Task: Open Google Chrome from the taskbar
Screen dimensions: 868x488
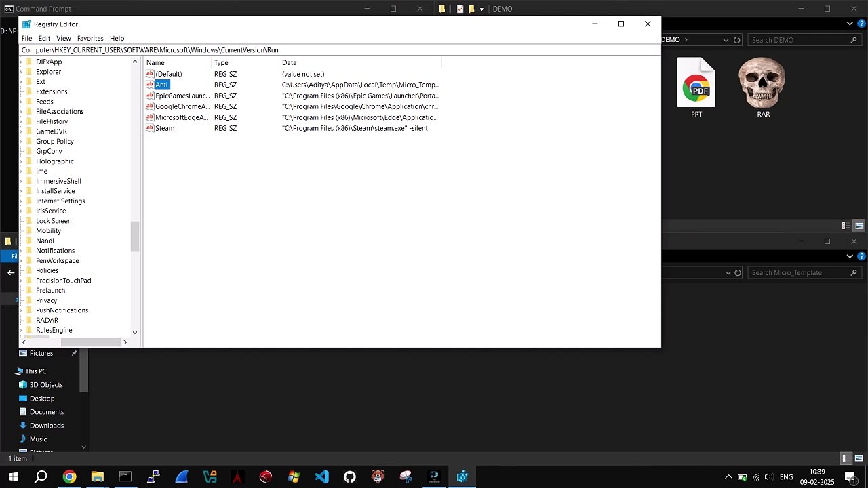Action: point(69,477)
